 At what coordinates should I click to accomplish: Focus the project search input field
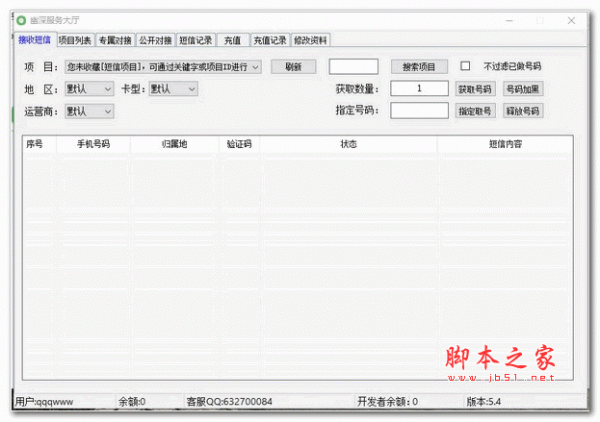coord(354,67)
